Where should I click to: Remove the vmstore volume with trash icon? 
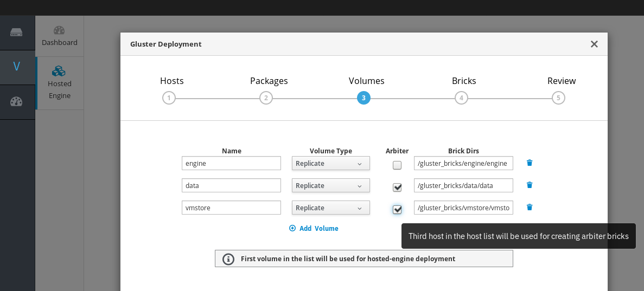tap(530, 207)
